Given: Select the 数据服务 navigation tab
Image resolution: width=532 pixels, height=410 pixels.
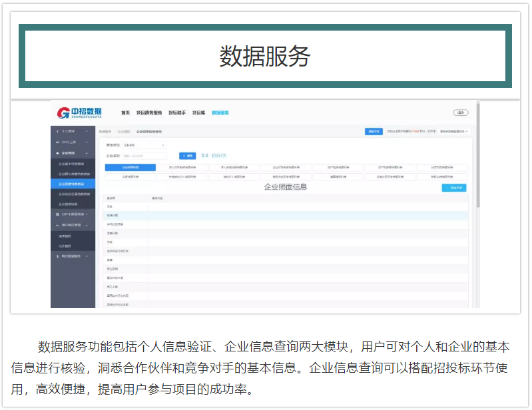Looking at the screenshot, I should (x=220, y=113).
